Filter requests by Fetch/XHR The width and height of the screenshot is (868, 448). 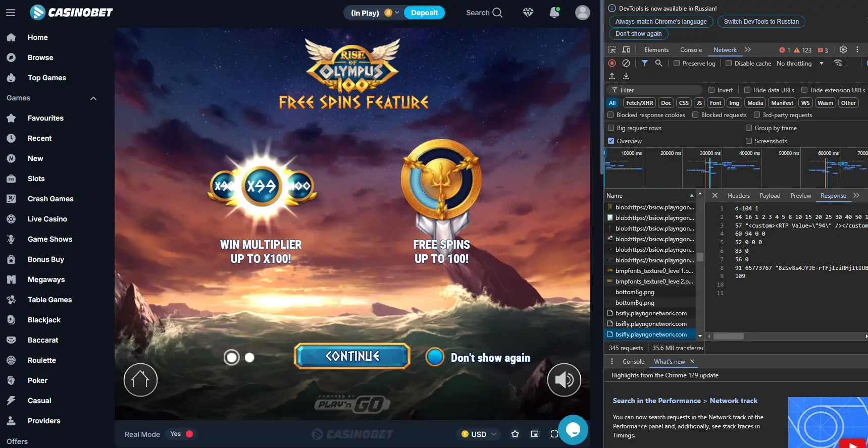640,102
